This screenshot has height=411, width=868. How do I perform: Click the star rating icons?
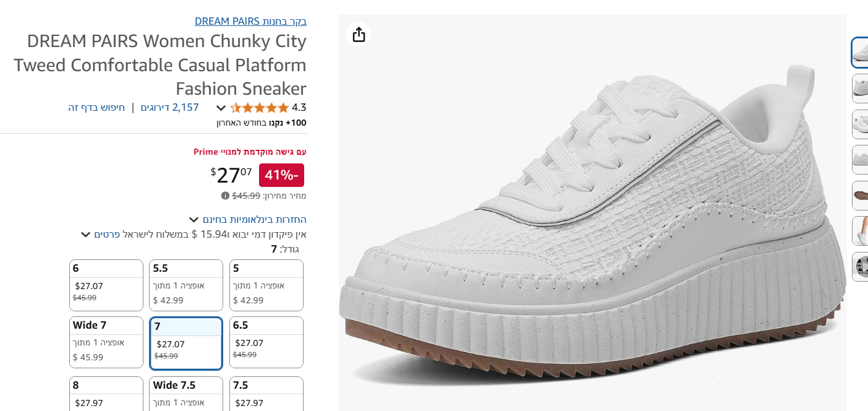tap(260, 108)
